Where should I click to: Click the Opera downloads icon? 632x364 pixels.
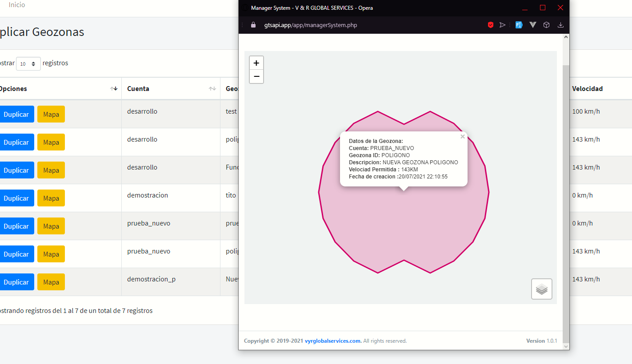pos(560,25)
